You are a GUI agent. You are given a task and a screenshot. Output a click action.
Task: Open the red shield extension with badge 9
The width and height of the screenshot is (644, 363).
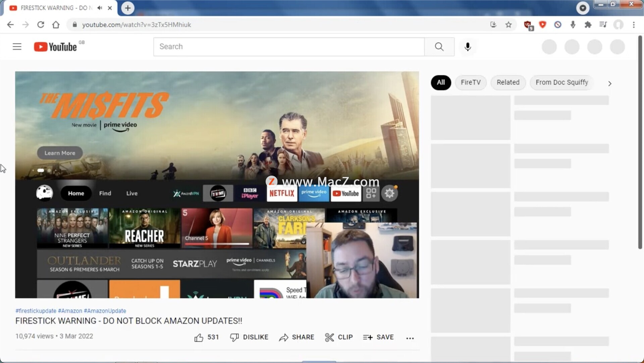(x=528, y=25)
